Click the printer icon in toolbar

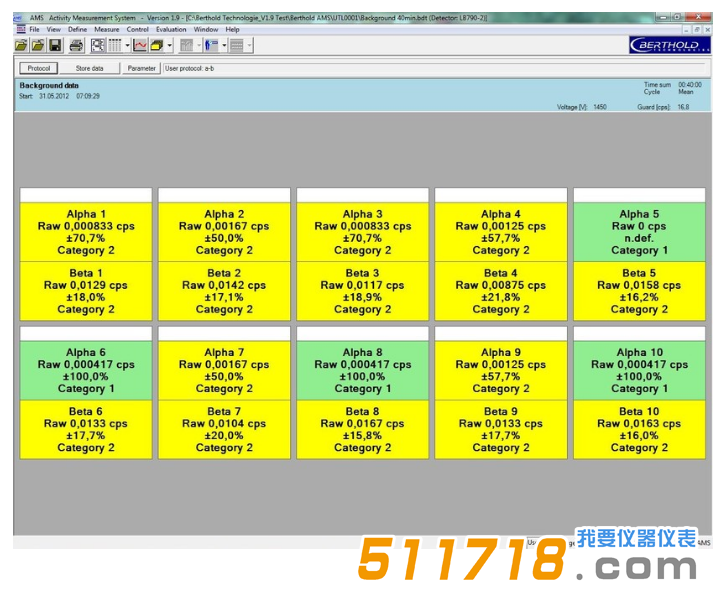click(x=77, y=45)
